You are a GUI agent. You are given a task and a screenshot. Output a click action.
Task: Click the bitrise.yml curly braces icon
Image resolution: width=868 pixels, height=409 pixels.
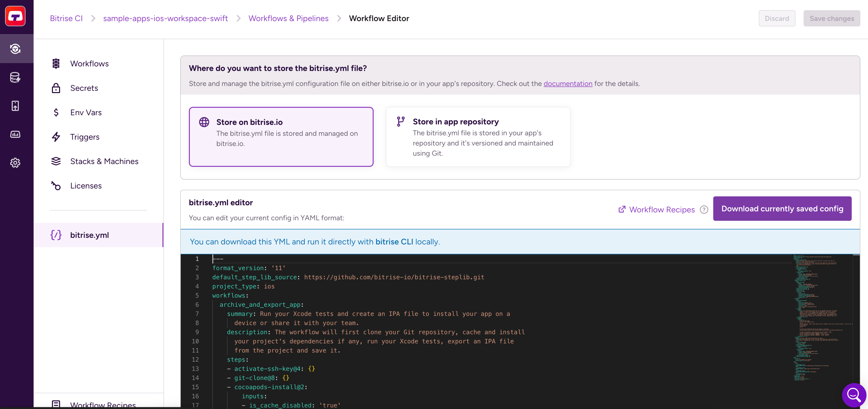coord(56,235)
